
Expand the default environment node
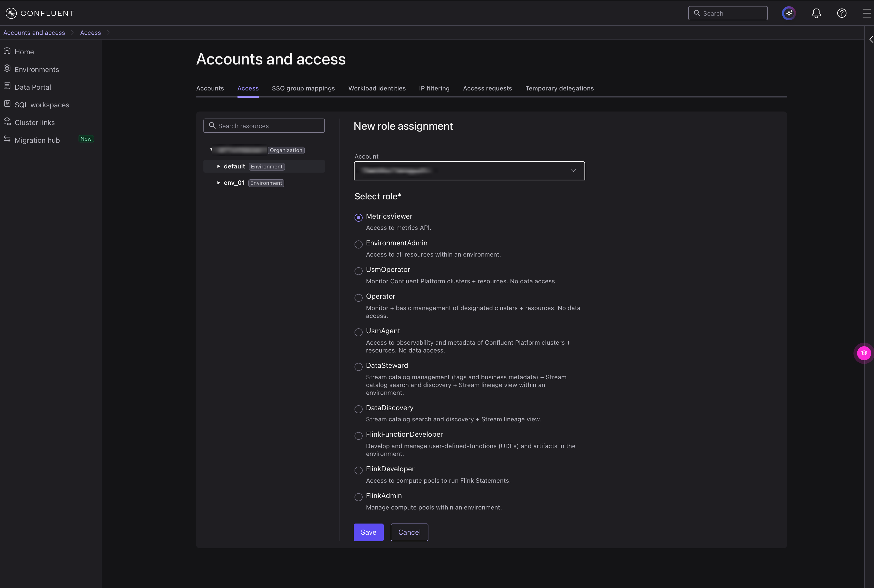tap(219, 166)
